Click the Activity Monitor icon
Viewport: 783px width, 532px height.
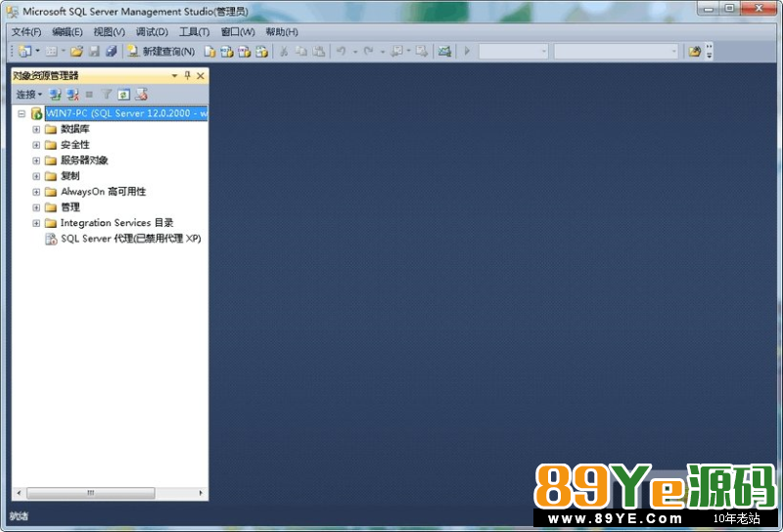pos(444,51)
